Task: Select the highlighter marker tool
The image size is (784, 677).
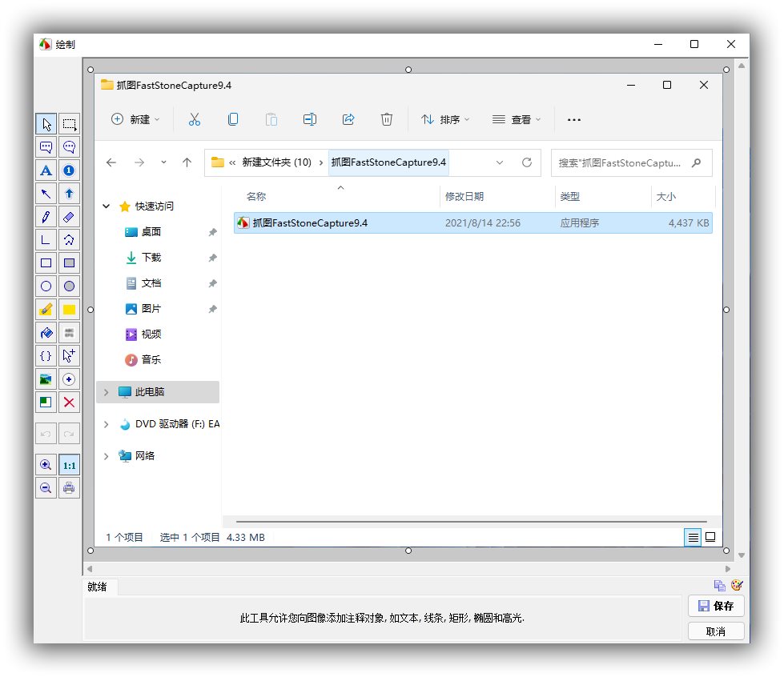Action: tap(46, 309)
